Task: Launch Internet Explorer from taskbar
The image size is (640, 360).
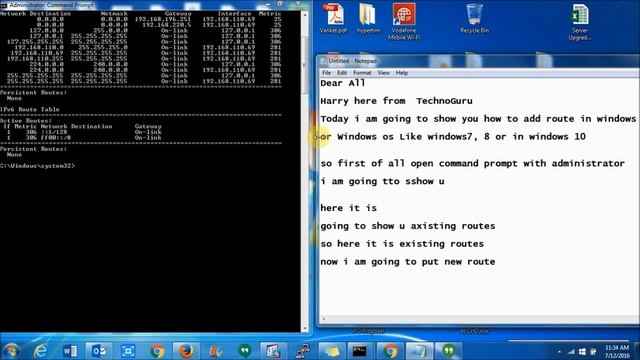Action: [40, 351]
